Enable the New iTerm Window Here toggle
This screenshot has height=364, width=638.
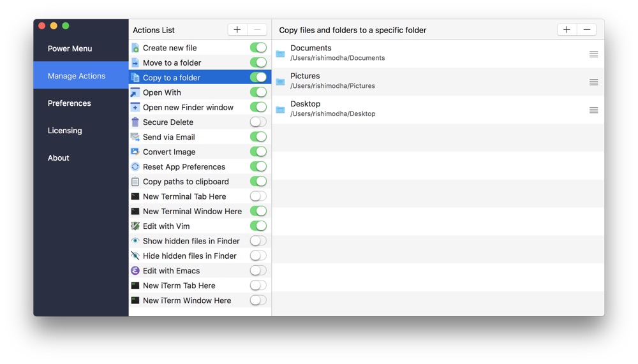pyautogui.click(x=258, y=300)
